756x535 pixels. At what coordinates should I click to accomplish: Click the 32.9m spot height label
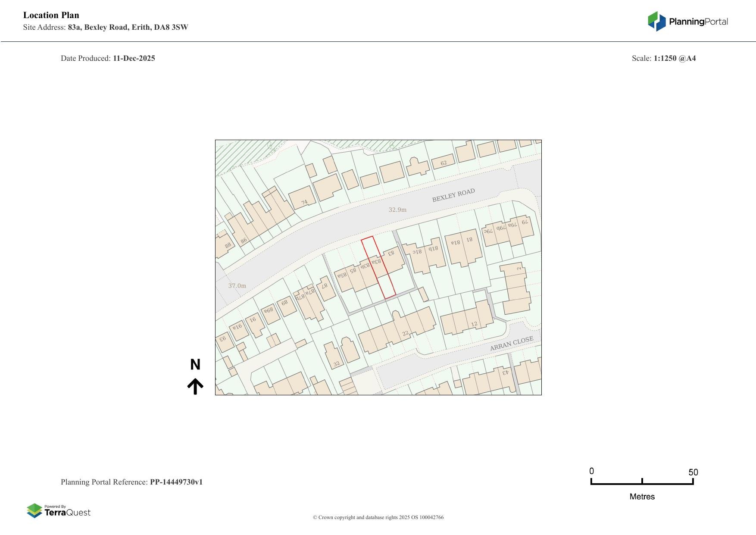click(397, 210)
